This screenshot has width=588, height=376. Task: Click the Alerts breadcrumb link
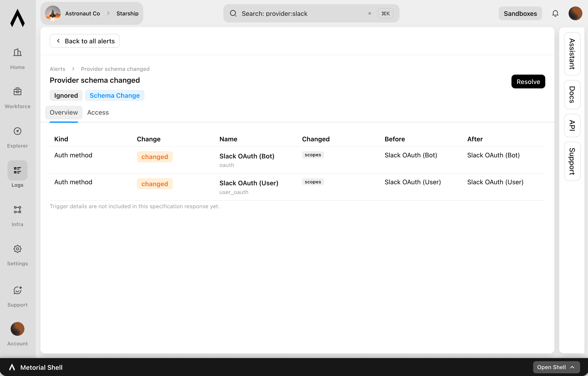pos(57,69)
